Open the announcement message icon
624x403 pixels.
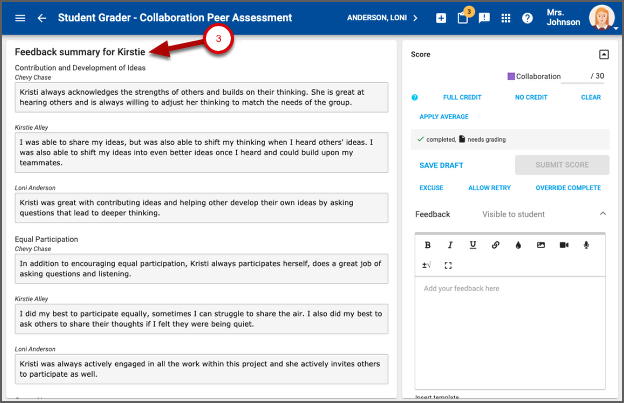pyautogui.click(x=484, y=18)
